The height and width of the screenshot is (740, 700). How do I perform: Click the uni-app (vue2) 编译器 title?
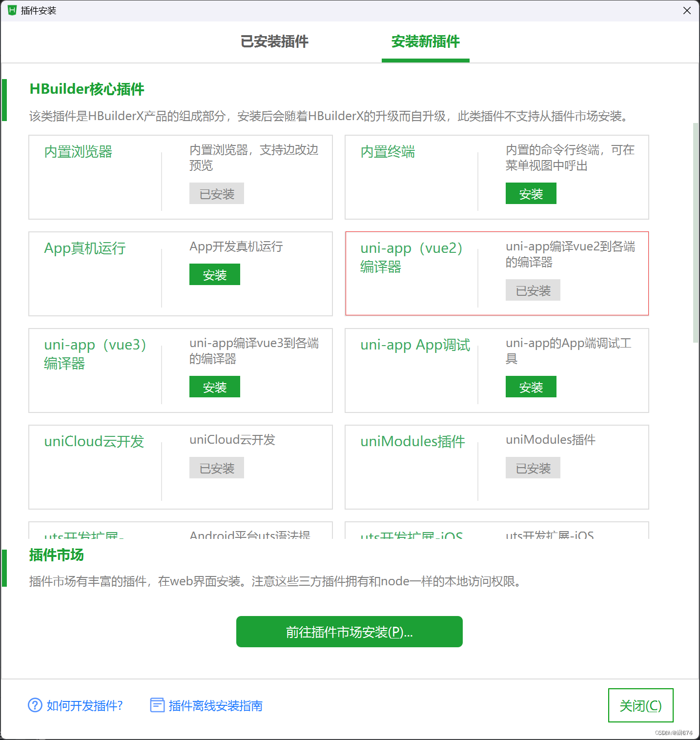[412, 257]
